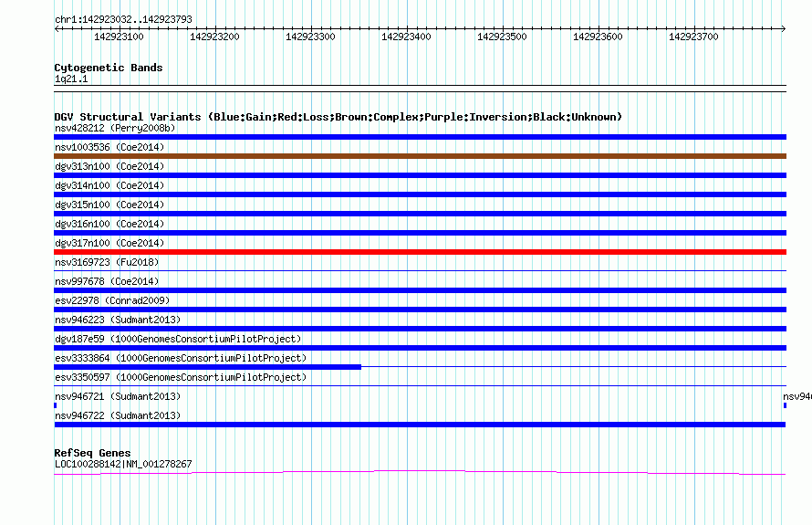
Task: Click the blue bar under nsv997678
Action: [420, 290]
